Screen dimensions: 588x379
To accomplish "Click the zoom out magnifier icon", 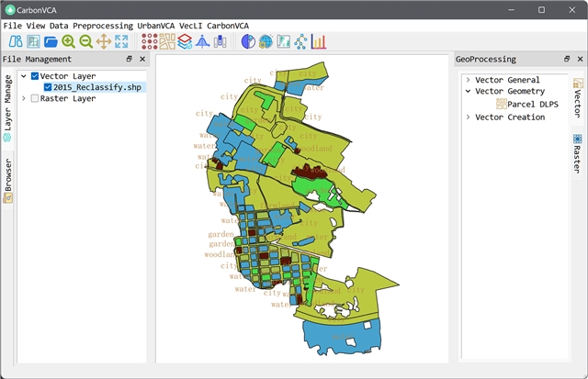I will coord(85,41).
